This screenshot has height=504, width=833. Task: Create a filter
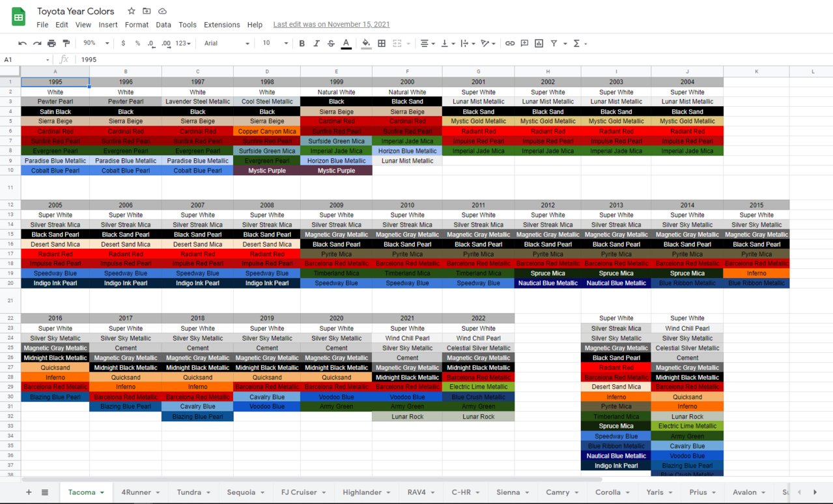[554, 43]
